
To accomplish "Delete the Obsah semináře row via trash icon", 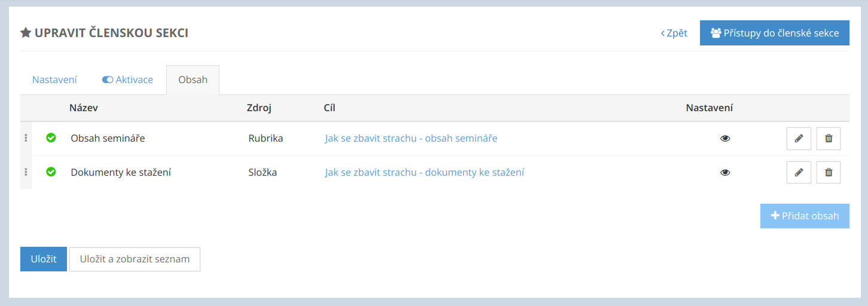I will [829, 139].
